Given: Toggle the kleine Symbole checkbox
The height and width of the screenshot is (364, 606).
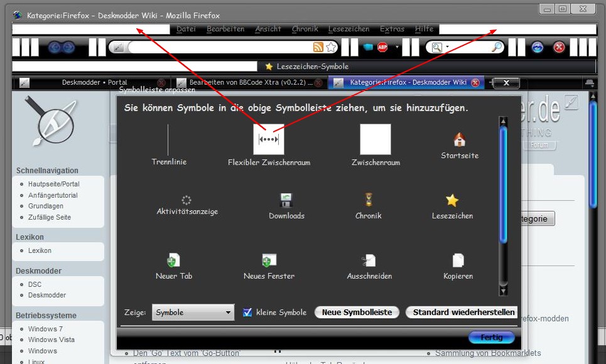Looking at the screenshot, I should coord(247,312).
